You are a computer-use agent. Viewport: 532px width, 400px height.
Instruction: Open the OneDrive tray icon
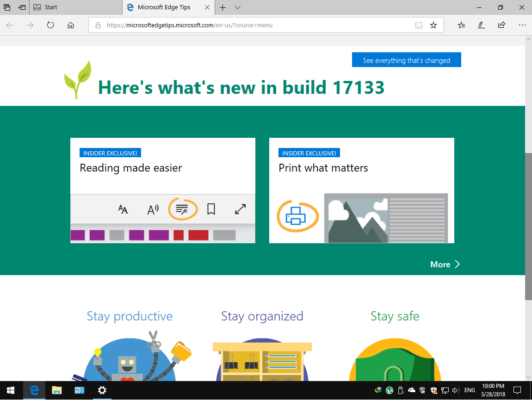(412, 390)
